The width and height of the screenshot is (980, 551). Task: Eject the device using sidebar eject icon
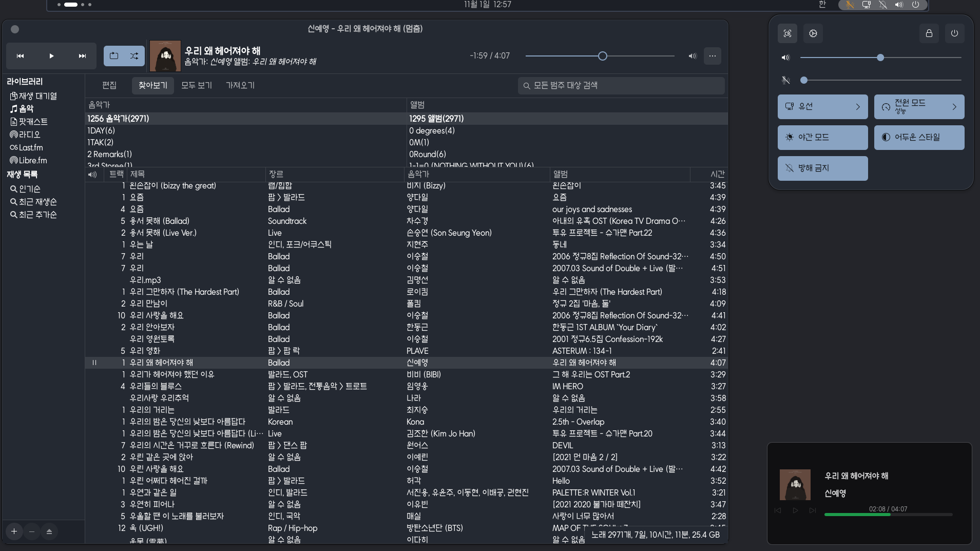(x=49, y=531)
